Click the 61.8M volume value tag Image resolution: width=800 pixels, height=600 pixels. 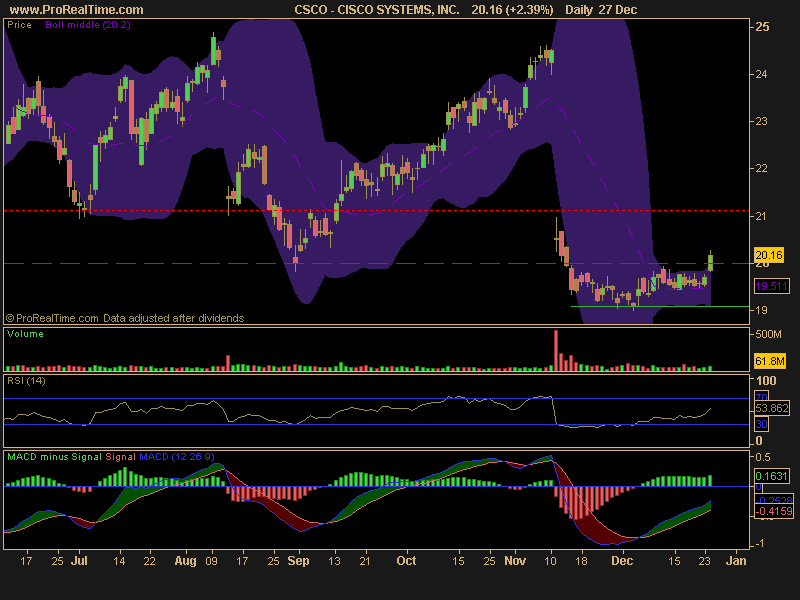point(769,361)
